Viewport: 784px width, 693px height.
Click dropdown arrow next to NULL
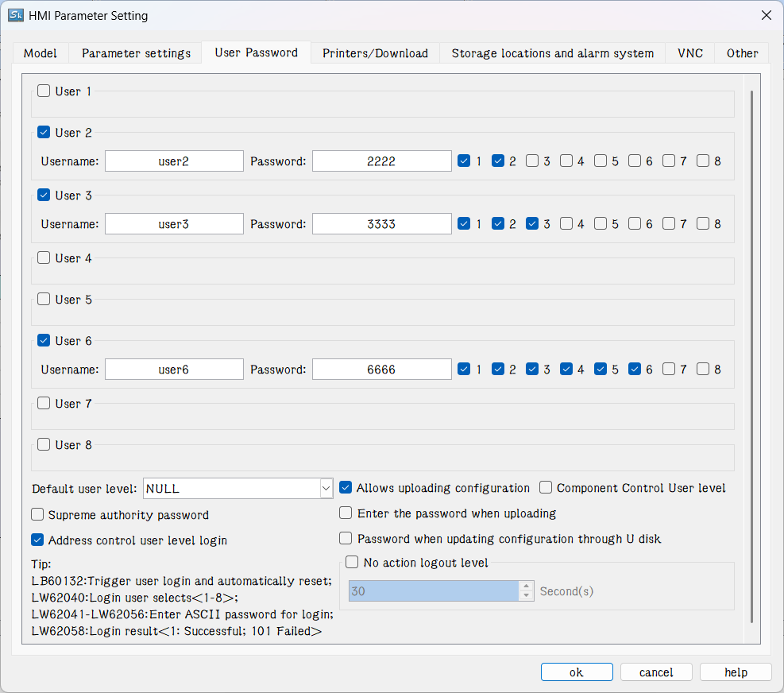326,489
